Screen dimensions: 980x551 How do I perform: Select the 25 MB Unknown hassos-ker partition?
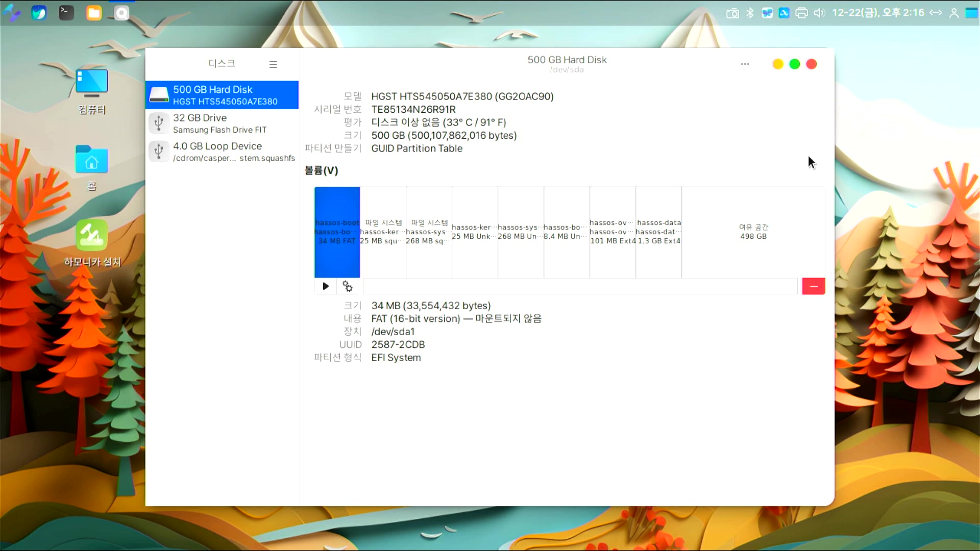pyautogui.click(x=475, y=232)
